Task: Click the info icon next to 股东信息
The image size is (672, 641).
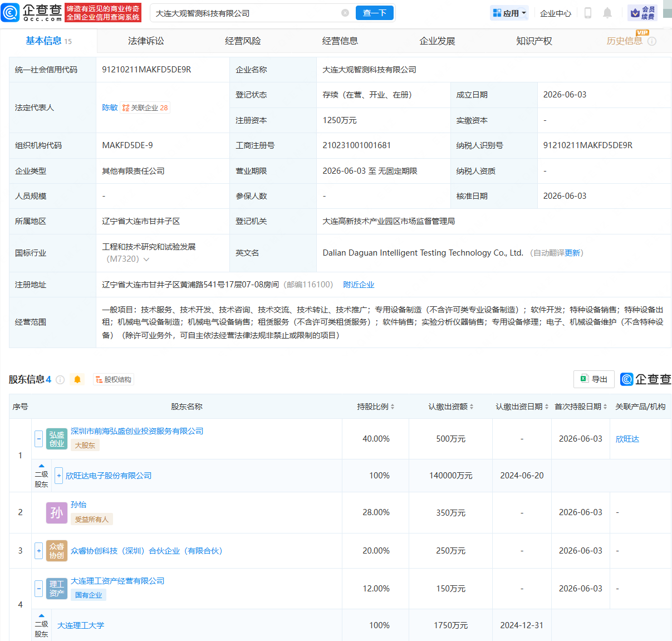Action: (x=60, y=380)
